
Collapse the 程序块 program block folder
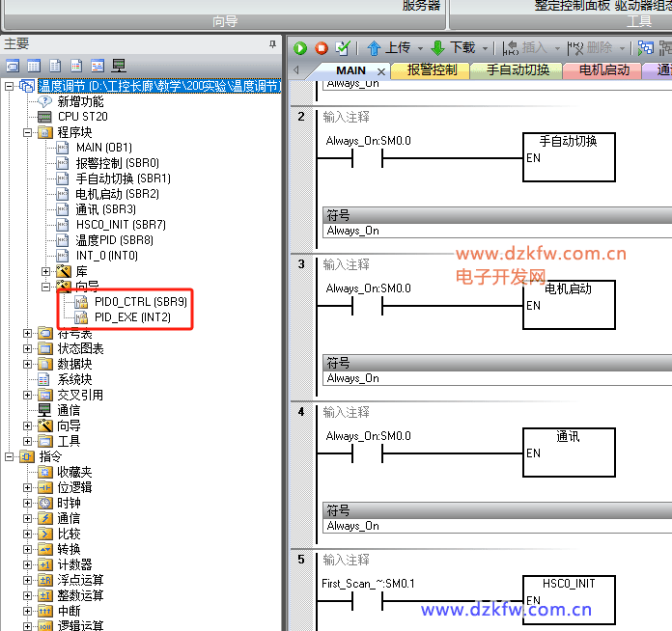click(28, 132)
